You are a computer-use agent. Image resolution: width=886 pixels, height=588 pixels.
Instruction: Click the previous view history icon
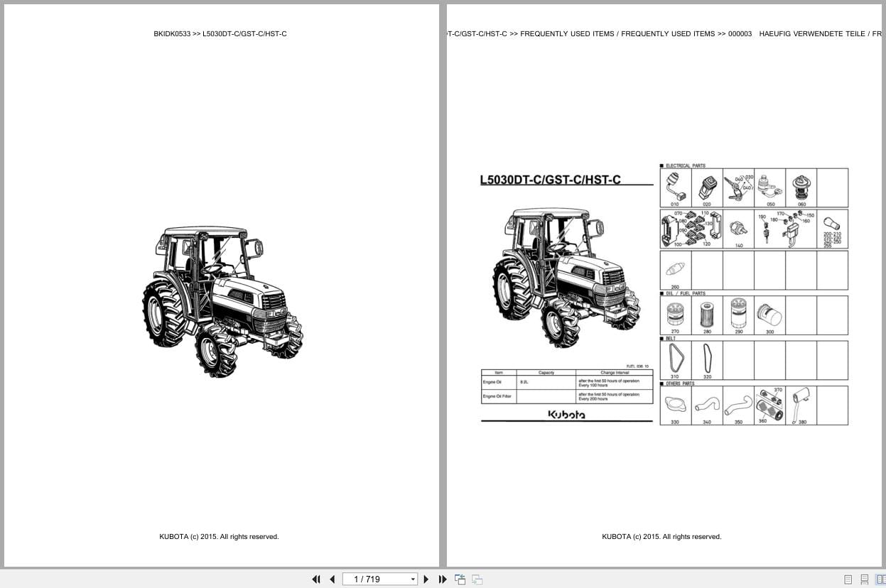[460, 579]
